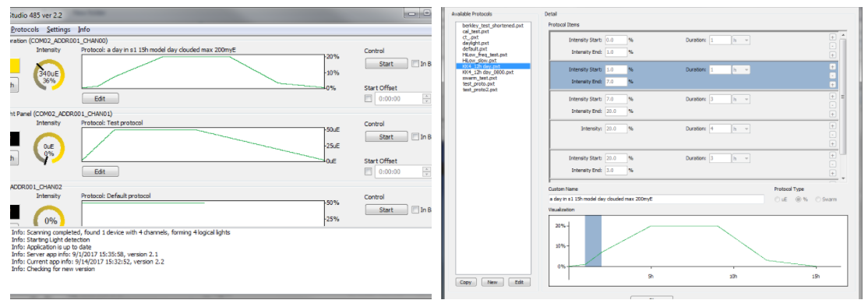Open the Protocols menu
This screenshot has width=868, height=307.
click(26, 30)
